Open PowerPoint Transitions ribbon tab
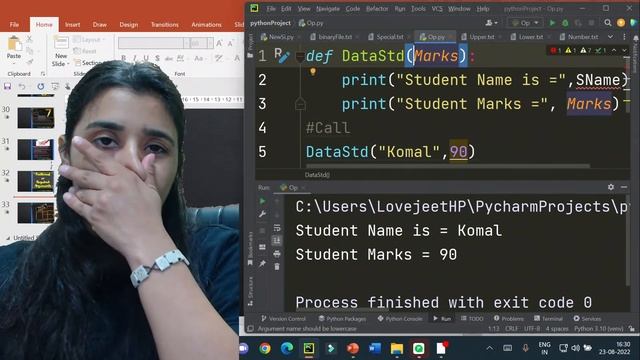Viewport: 640px width, 360px height. coord(164,24)
